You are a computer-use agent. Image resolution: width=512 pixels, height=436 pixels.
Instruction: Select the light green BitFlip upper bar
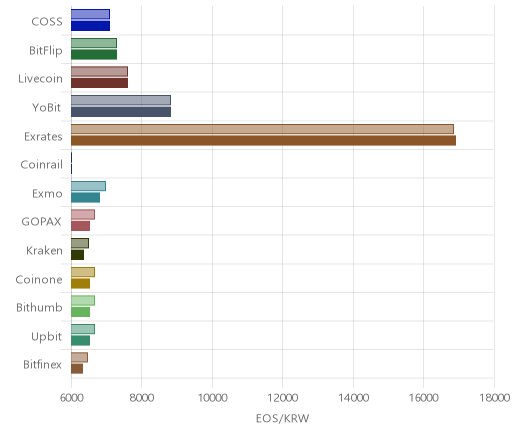click(94, 43)
